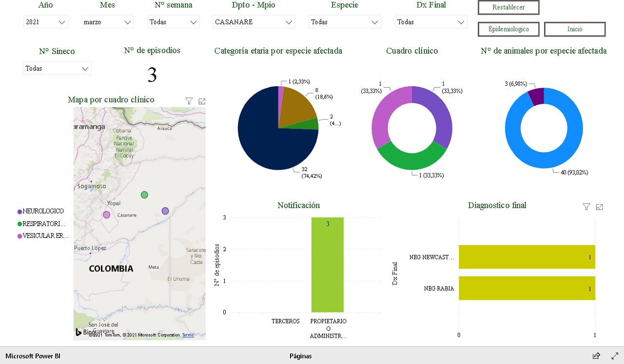The image size is (624, 364).
Task: Enter full screen mode using the arrows icon
Action: tap(614, 356)
